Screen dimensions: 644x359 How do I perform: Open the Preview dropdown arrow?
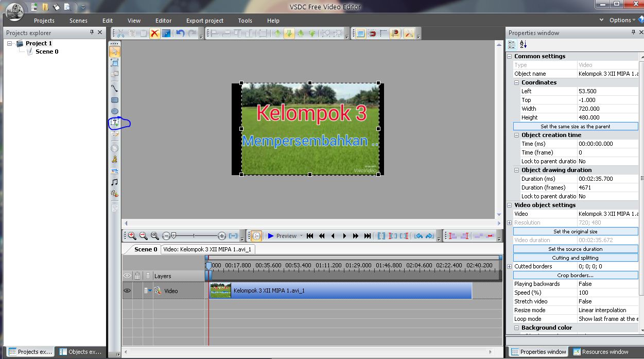(x=302, y=236)
